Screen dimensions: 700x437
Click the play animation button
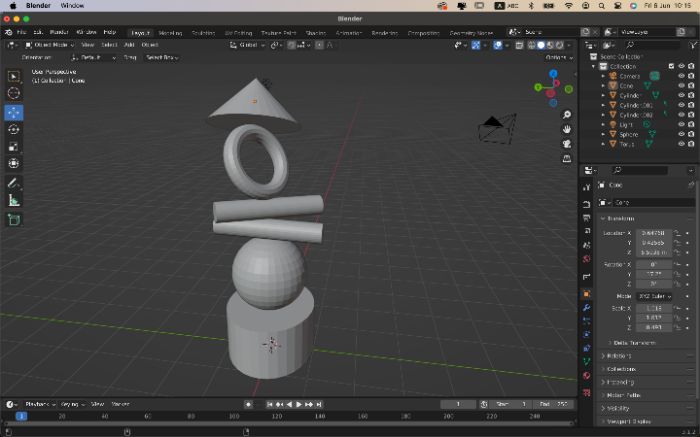pyautogui.click(x=299, y=404)
